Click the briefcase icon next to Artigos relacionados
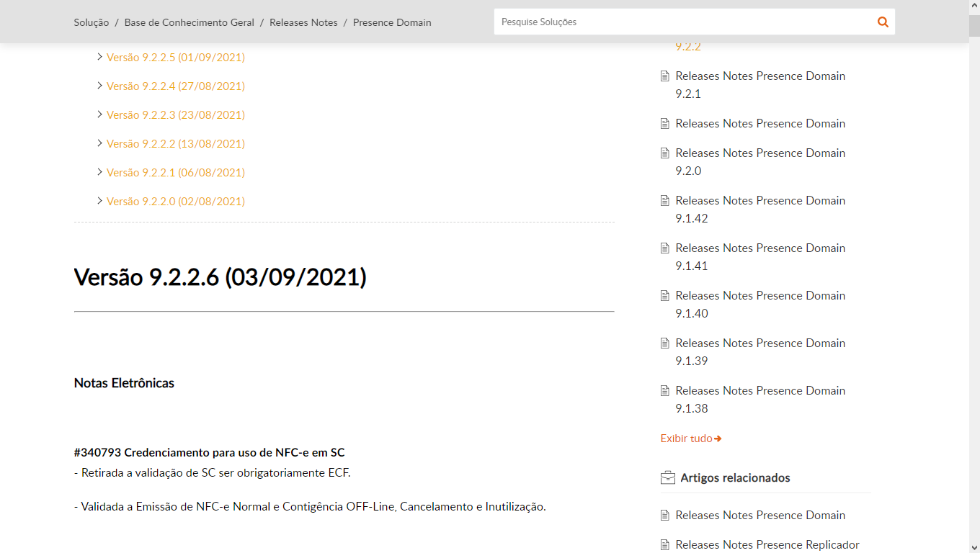Screen dimensions: 980x553 pyautogui.click(x=668, y=477)
